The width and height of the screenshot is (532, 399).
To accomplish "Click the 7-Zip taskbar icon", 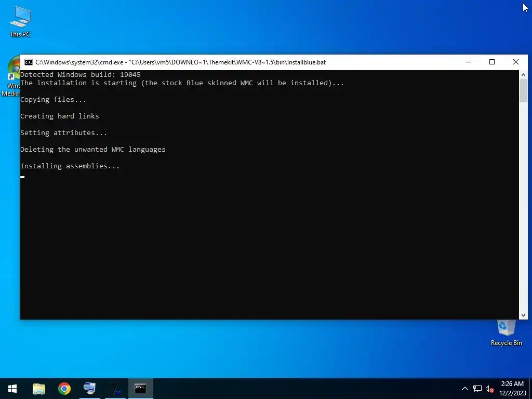I will [x=115, y=389].
